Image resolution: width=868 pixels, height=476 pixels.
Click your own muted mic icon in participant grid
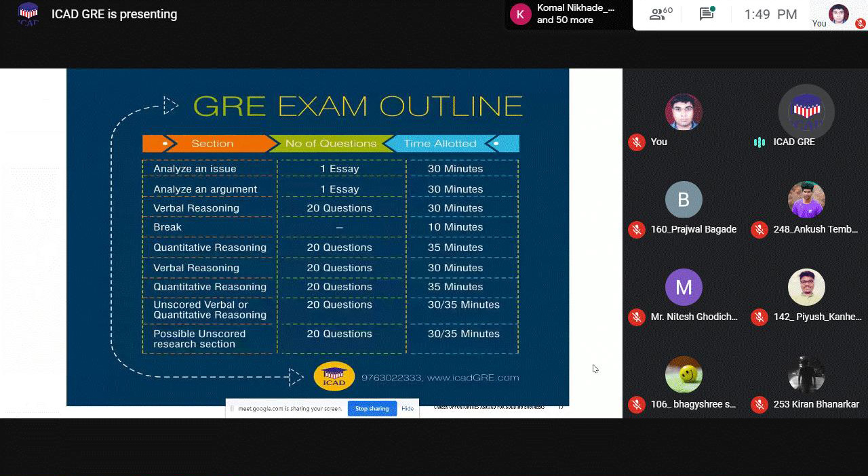coord(636,142)
